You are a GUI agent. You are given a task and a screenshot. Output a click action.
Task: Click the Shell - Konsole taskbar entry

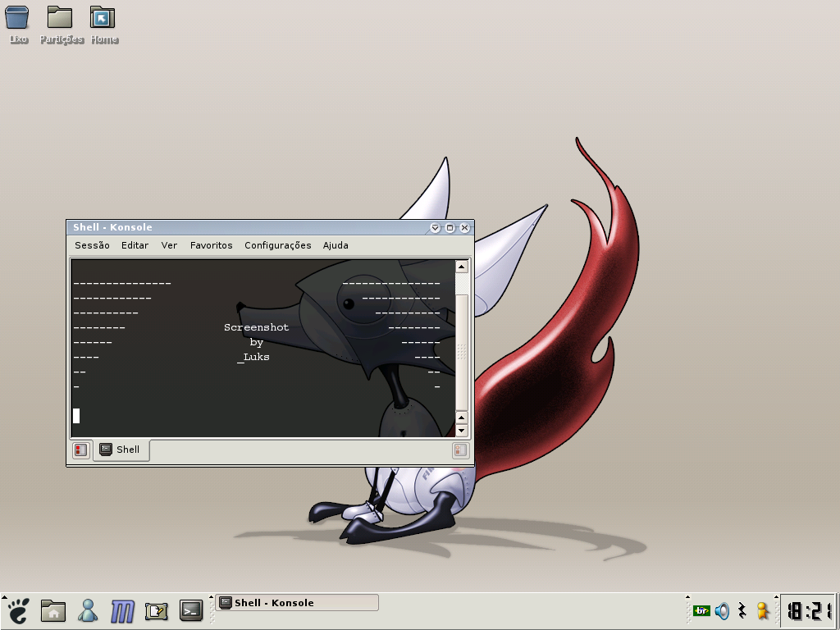click(x=297, y=603)
